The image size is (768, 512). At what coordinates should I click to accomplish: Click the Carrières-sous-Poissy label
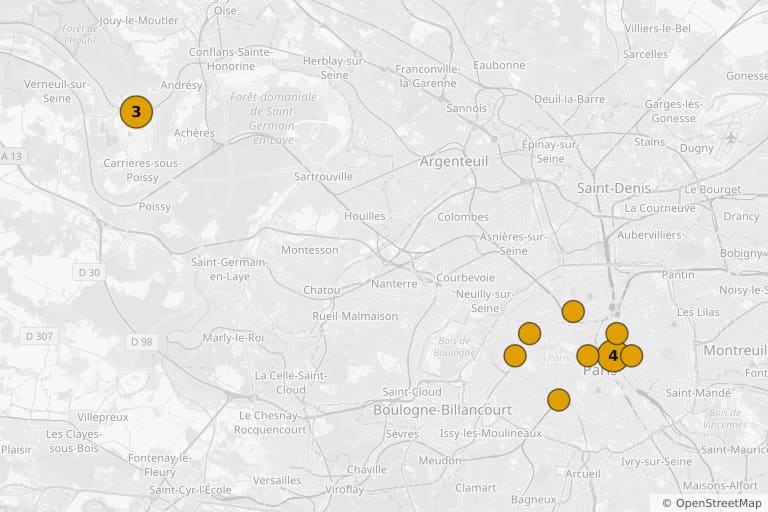[x=142, y=170]
